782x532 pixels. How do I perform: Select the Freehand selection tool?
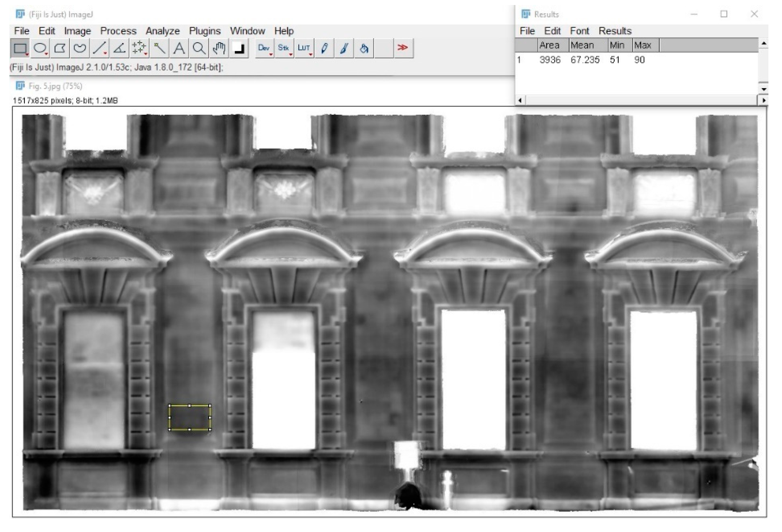pos(80,48)
